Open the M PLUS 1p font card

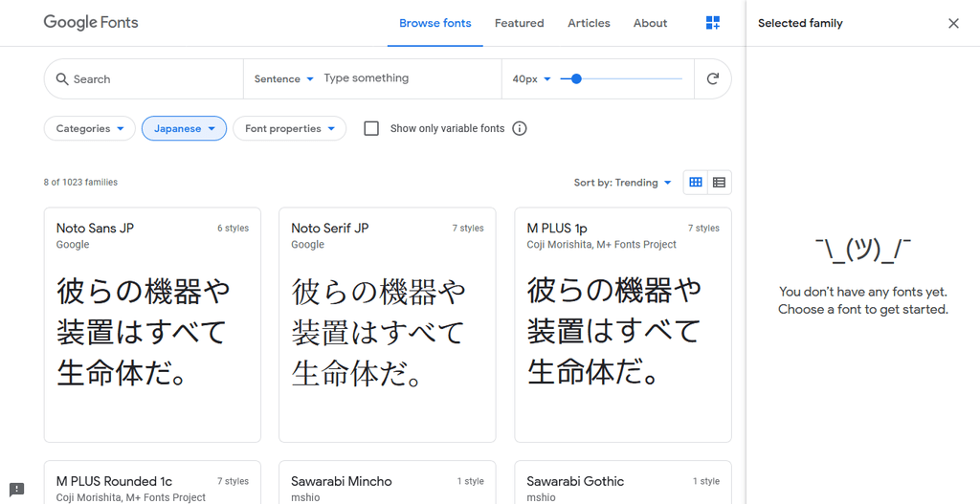pos(622,325)
